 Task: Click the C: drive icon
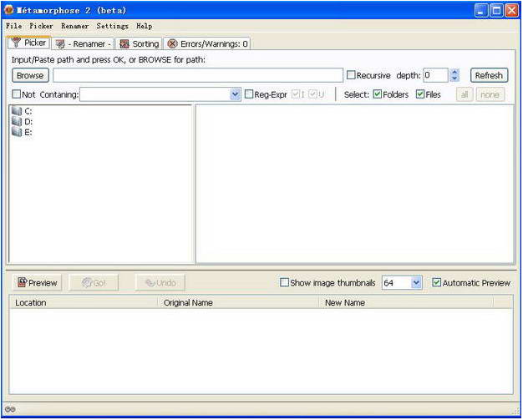17,111
